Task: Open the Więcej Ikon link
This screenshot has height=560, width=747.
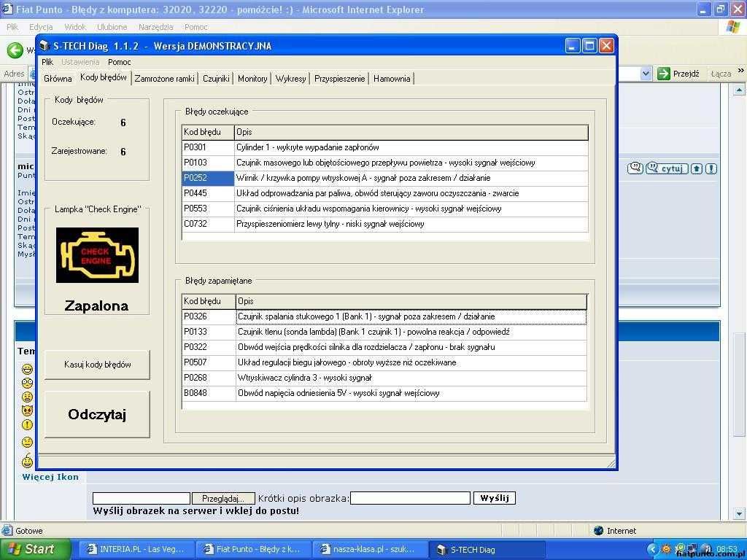Action: click(x=50, y=477)
